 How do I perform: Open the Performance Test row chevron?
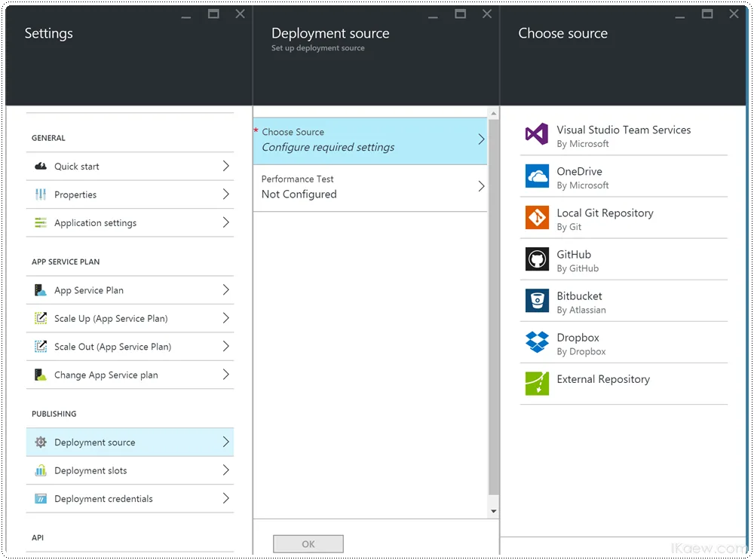coord(481,186)
